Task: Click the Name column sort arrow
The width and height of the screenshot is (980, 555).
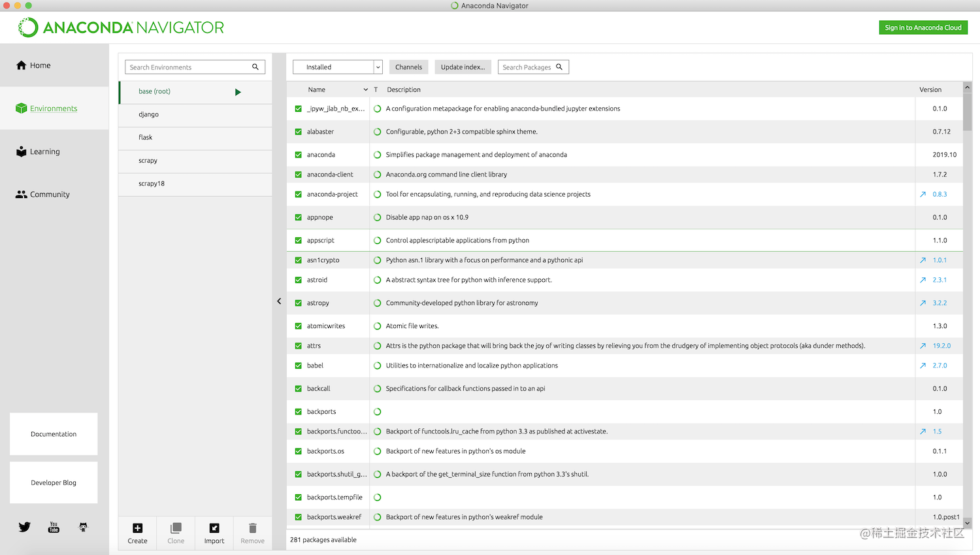Action: click(x=366, y=90)
